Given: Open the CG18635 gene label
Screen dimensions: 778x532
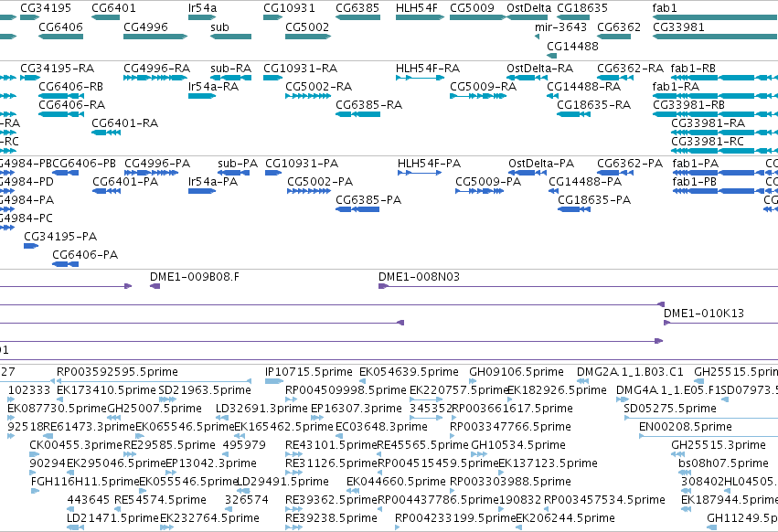Looking at the screenshot, I should click(582, 8).
